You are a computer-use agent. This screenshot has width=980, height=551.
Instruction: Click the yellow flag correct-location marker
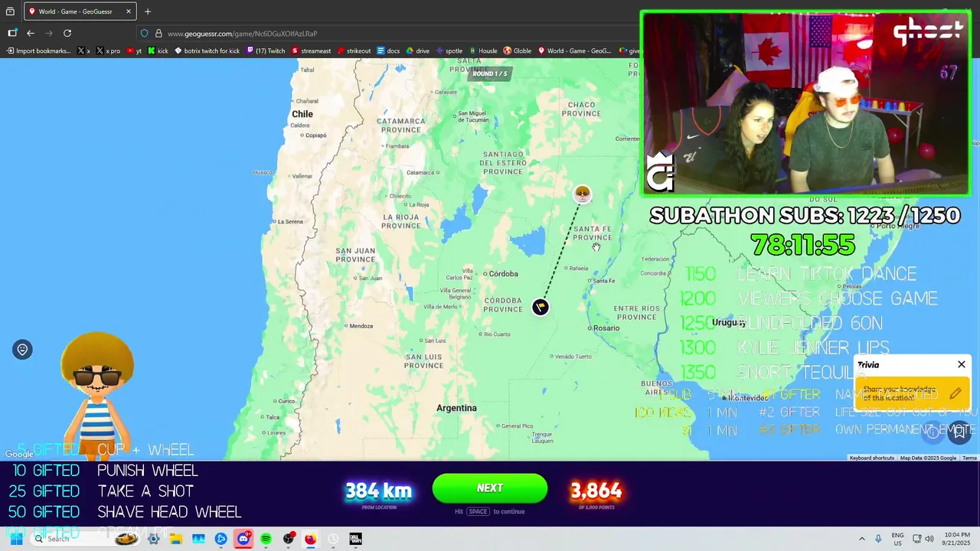pyautogui.click(x=541, y=307)
